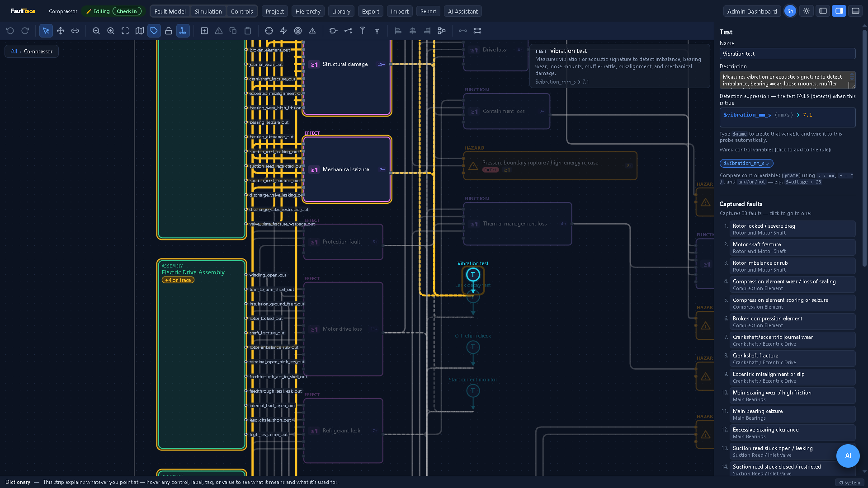Screen dimensions: 868x488
Task: Click the auto-layout hierarchy icon
Action: click(442, 31)
